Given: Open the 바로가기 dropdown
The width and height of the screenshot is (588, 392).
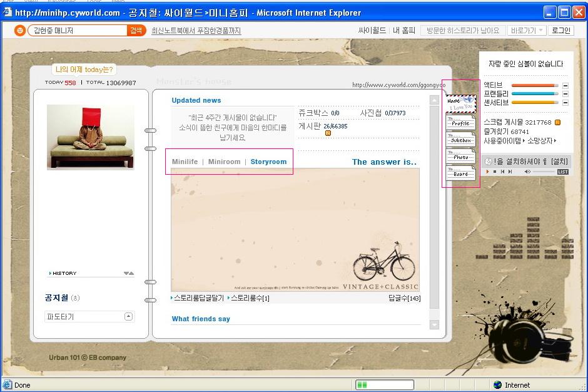Looking at the screenshot, I should coord(527,31).
